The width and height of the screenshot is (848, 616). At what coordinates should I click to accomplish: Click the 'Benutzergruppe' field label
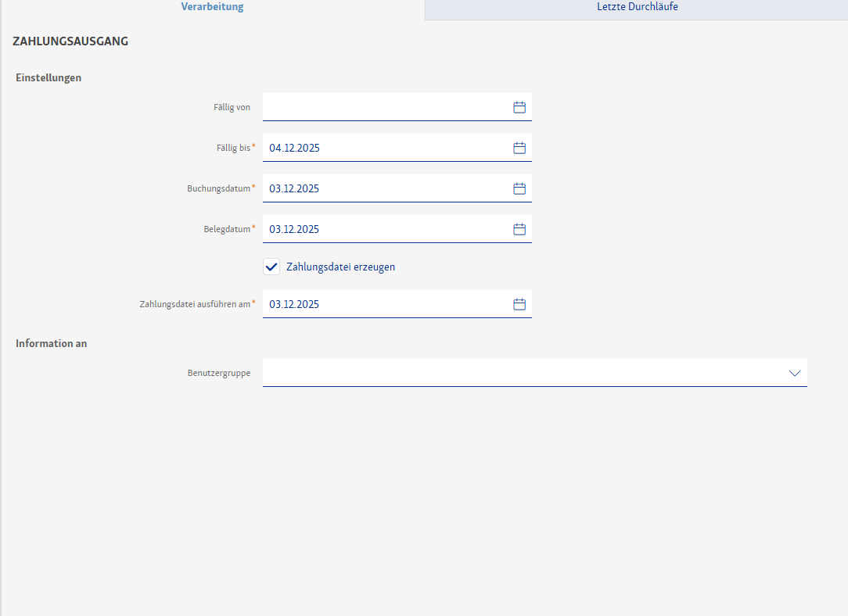(x=218, y=373)
